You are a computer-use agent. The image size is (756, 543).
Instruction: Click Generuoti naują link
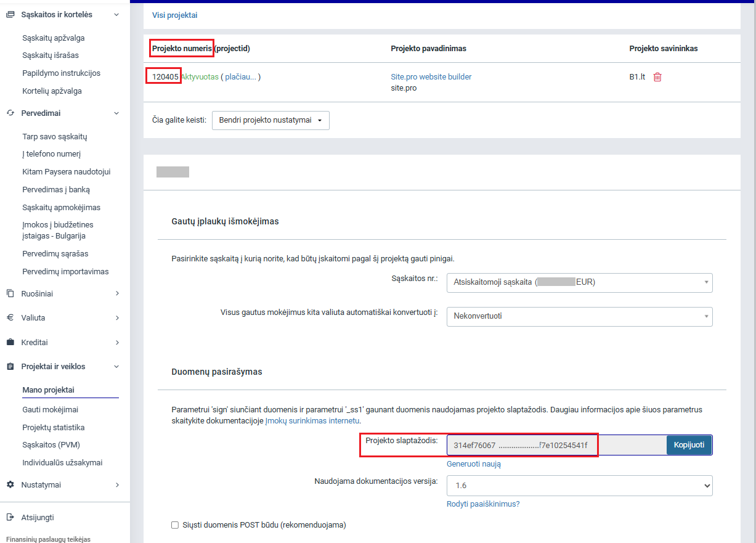coord(473,464)
